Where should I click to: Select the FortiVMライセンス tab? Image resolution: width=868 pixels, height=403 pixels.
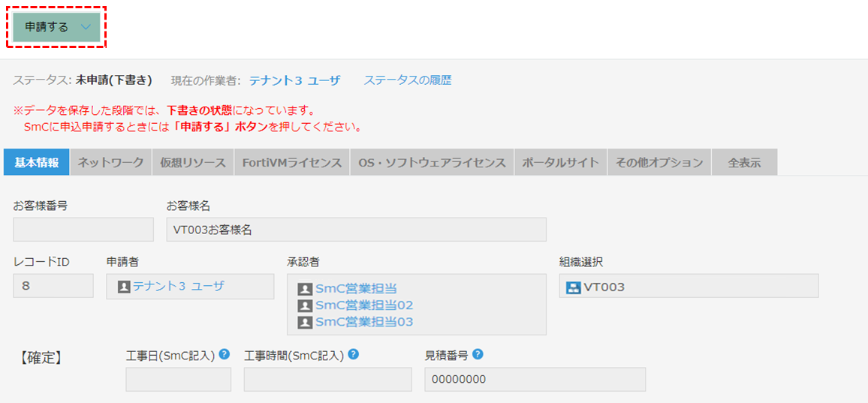[292, 162]
